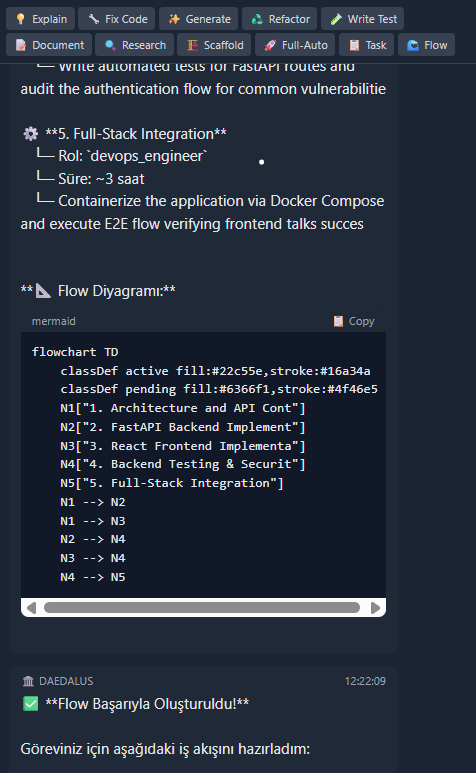Open the Fix Code wrench action
Viewport: 476px width, 773px height.
(x=117, y=19)
